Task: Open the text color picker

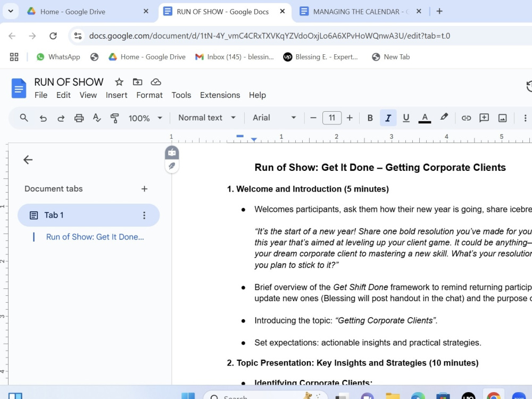Action: (x=425, y=118)
